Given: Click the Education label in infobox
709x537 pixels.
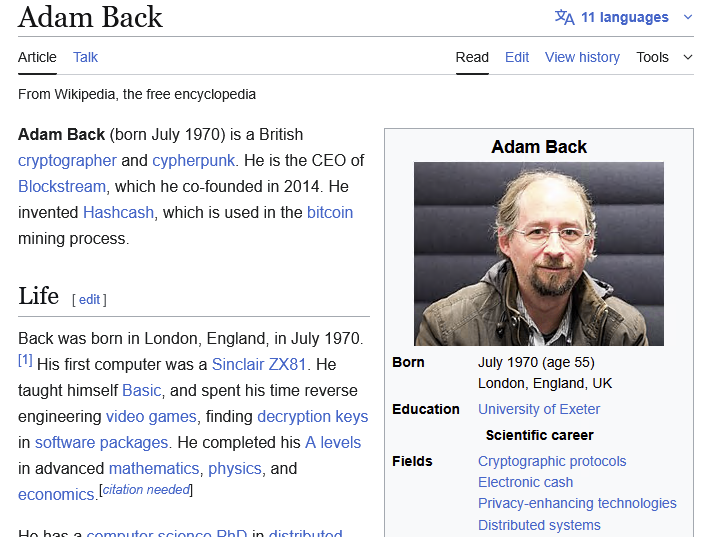Looking at the screenshot, I should pos(426,409).
